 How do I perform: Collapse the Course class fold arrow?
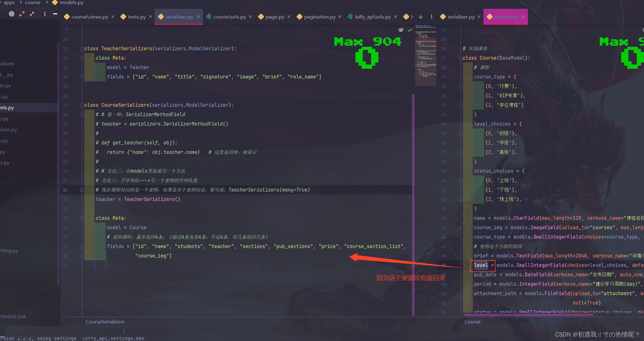coord(460,58)
